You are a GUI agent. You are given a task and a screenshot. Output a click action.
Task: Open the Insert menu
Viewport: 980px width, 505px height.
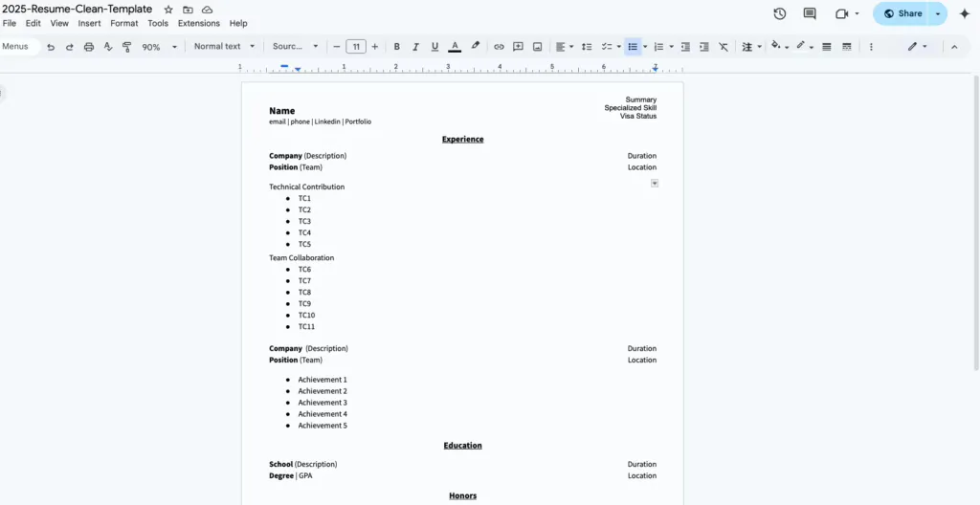tap(89, 23)
